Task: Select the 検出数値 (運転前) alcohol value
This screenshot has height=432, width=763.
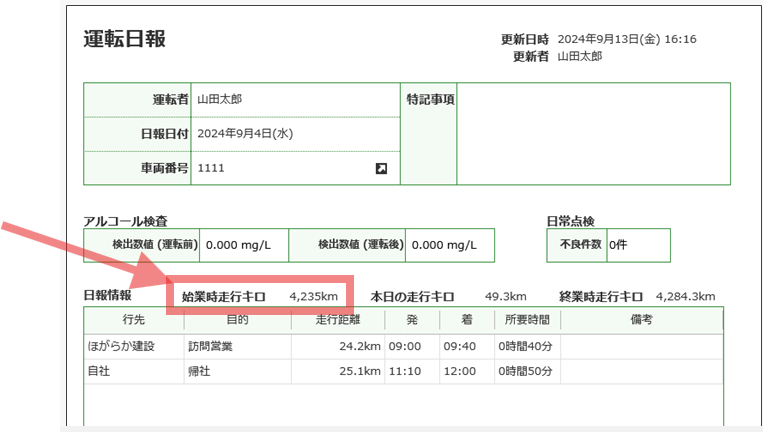Action: click(x=246, y=245)
